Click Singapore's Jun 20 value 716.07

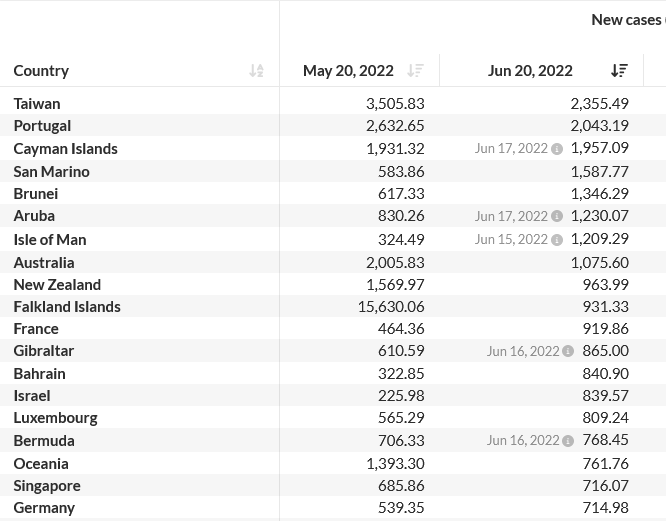tap(605, 485)
